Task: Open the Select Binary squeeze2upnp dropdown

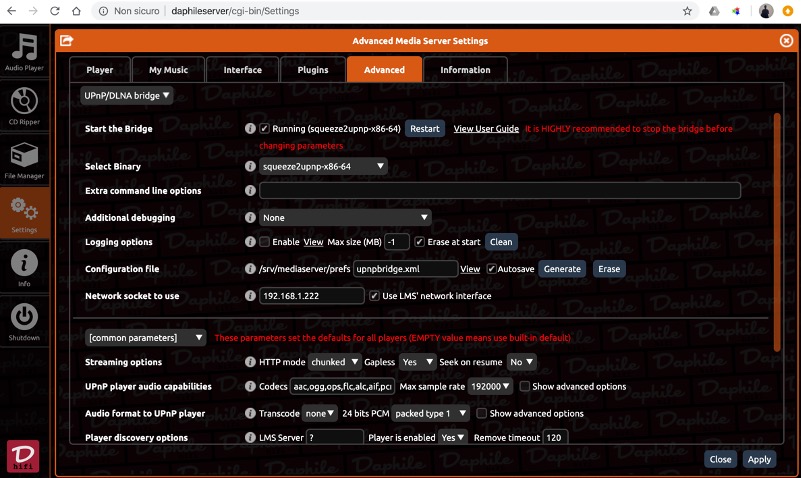Action: coord(323,166)
